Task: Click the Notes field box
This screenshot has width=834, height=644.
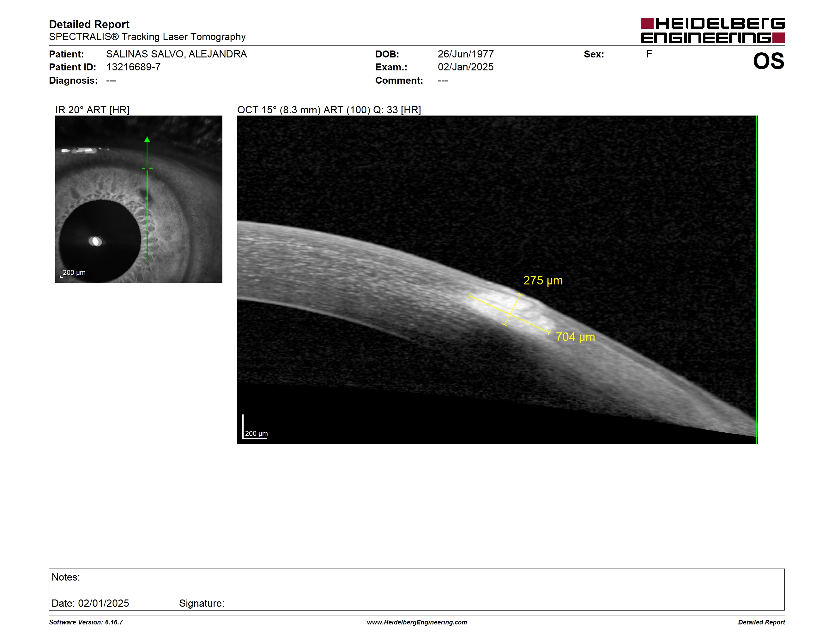Action: click(x=417, y=589)
